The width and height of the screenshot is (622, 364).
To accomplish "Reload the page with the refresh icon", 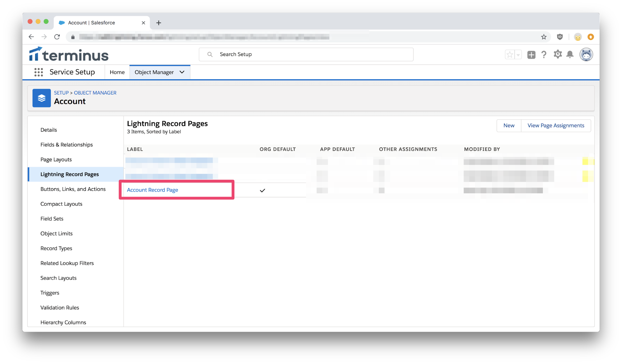I will [x=57, y=37].
